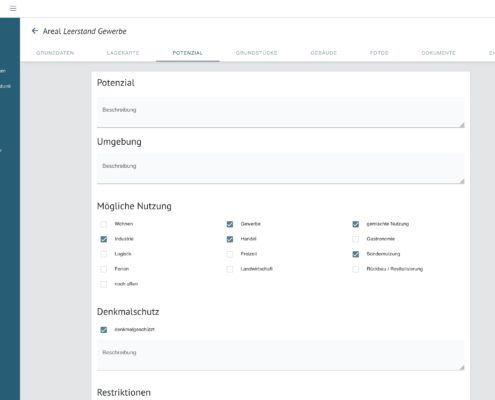Click resize handle of Umgebung Beschreibung field

click(462, 181)
